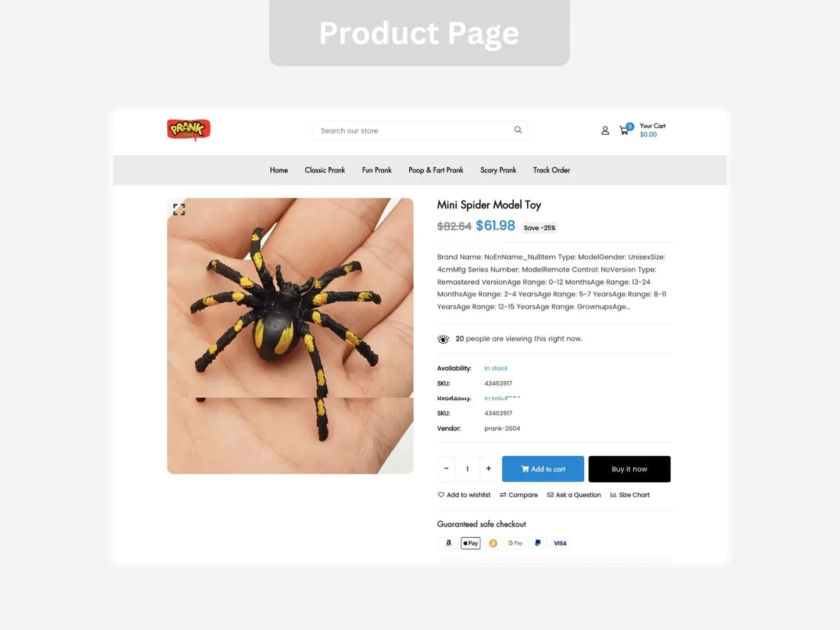Screen dimensions: 840x630
Task: Expand product image to fullscreen
Action: (179, 210)
